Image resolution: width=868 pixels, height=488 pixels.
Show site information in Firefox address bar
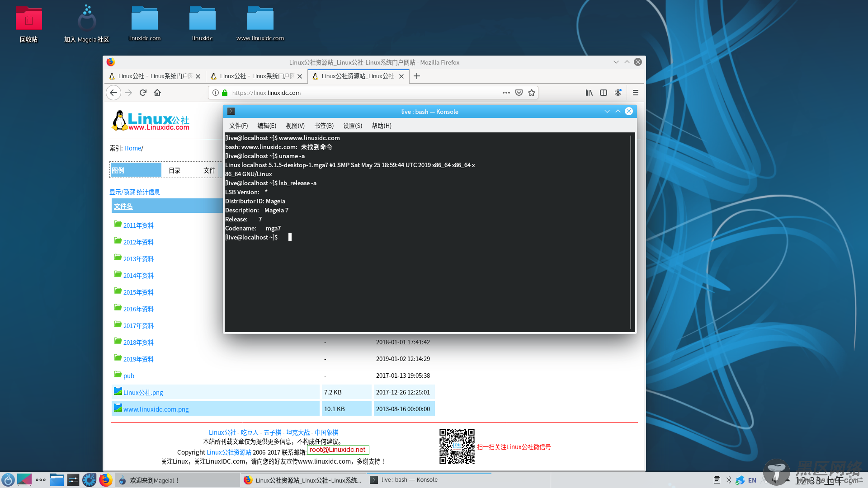216,93
